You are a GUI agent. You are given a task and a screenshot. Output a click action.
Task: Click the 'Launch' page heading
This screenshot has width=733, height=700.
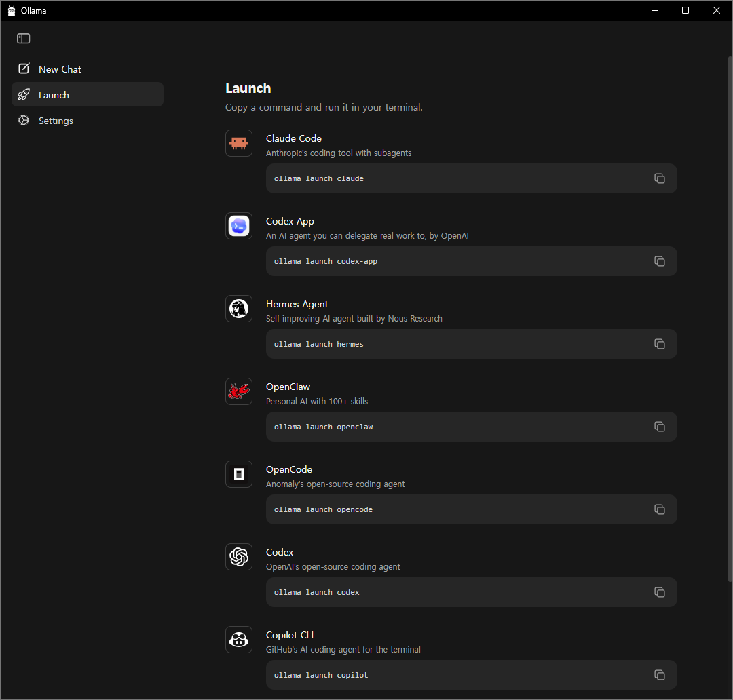(x=248, y=88)
